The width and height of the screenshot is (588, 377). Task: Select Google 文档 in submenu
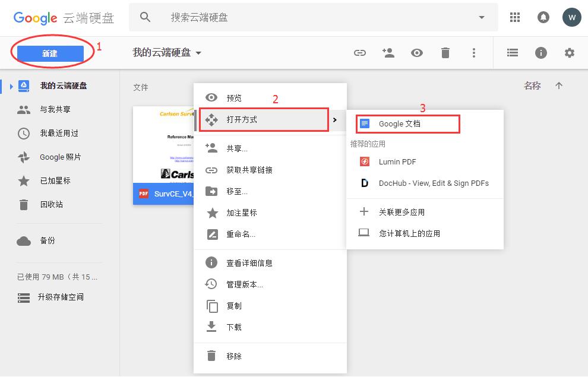[407, 123]
